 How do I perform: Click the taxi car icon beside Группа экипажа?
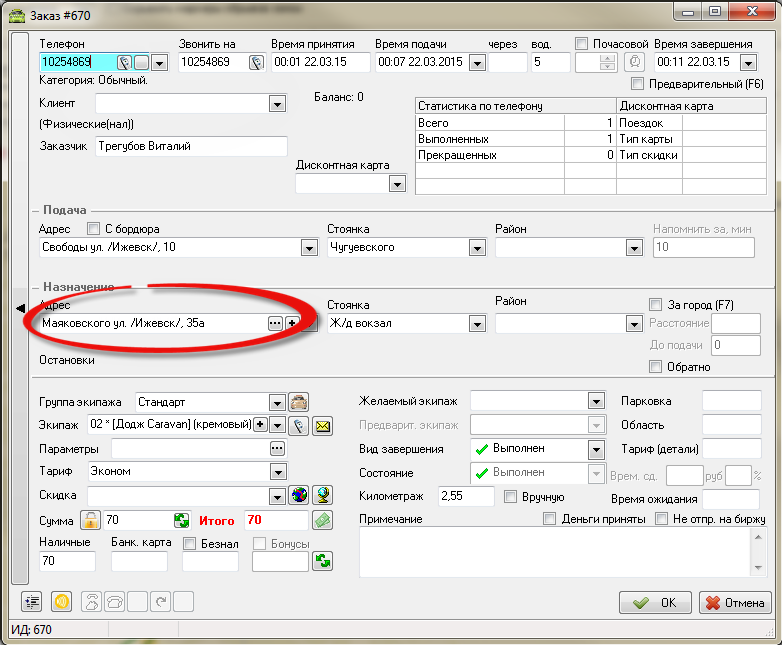pos(298,402)
